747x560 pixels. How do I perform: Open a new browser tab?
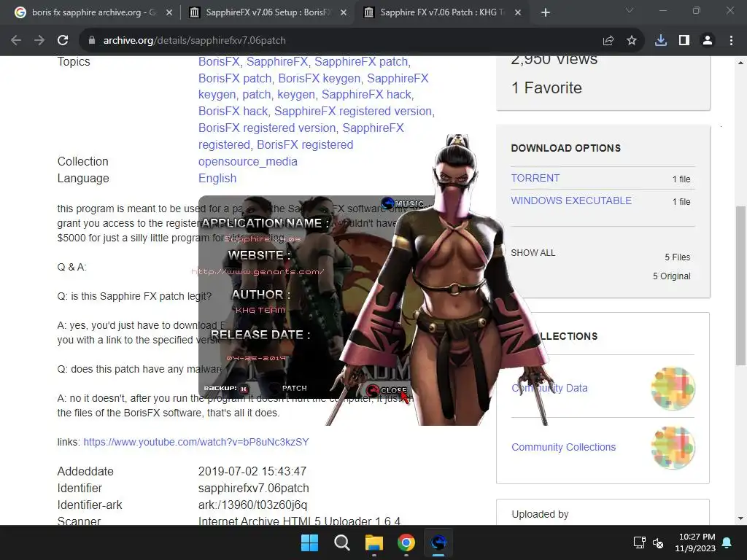[546, 12]
